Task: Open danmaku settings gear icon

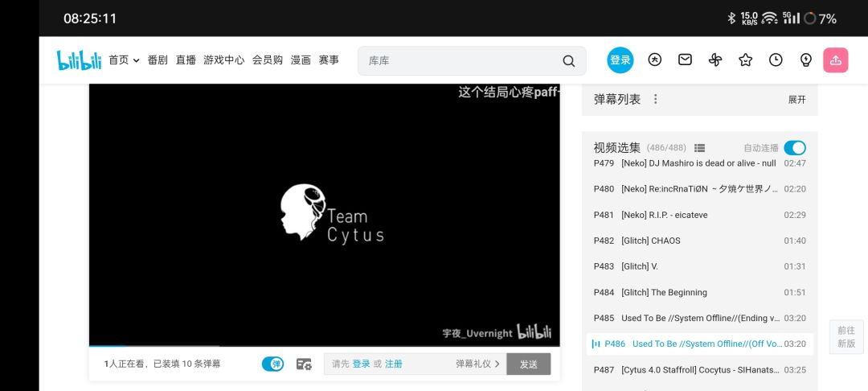Action: click(x=303, y=364)
